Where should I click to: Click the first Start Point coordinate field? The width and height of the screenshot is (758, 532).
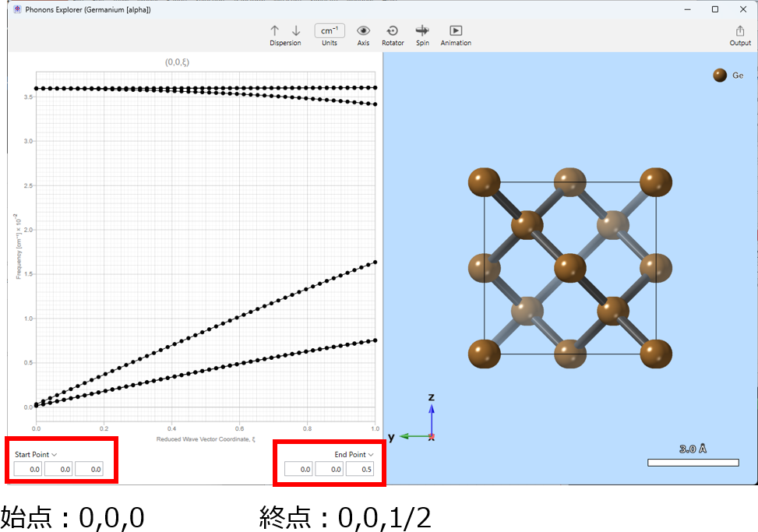28,469
